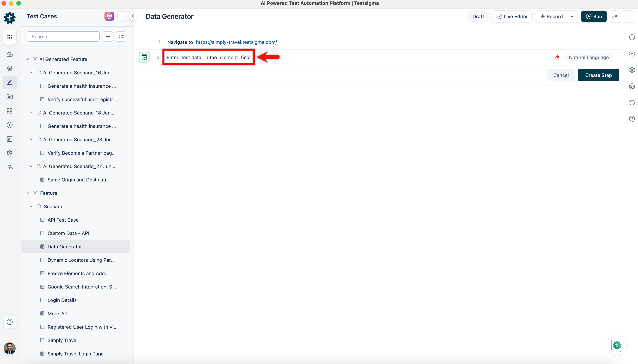Open the reports chart icon

point(10,139)
